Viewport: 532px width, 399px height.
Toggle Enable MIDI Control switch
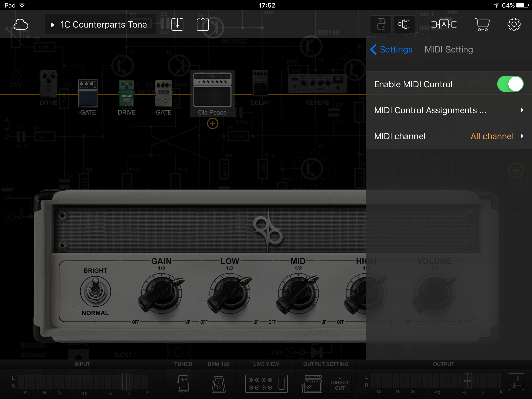point(510,84)
